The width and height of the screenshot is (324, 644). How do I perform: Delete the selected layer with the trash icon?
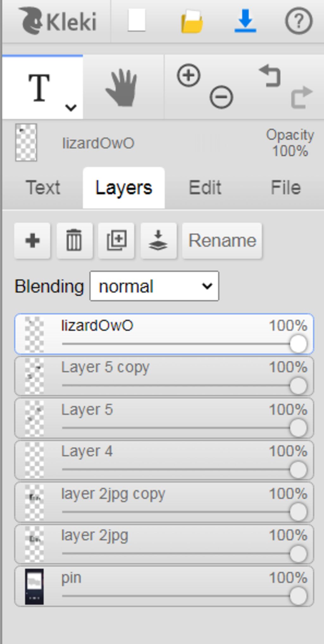tap(74, 241)
